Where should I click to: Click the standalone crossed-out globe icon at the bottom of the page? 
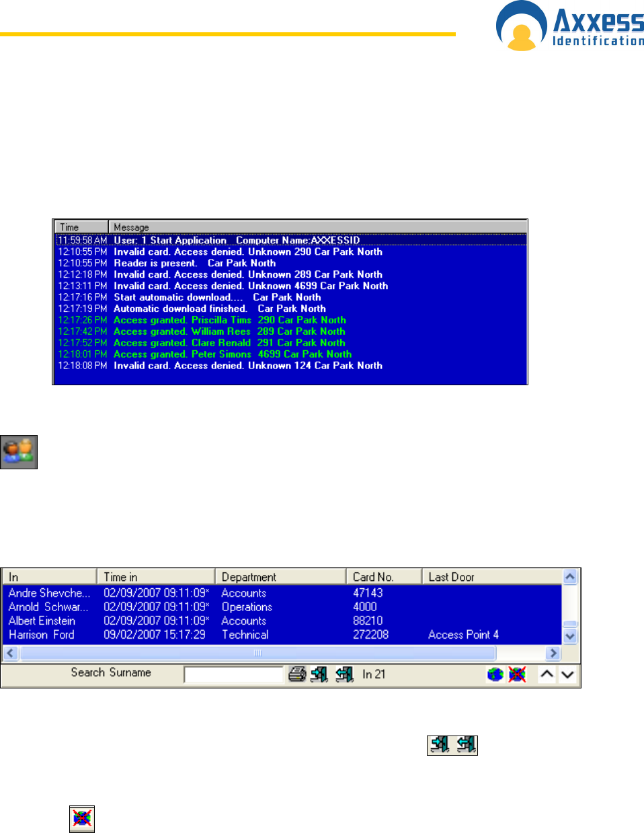point(82,819)
